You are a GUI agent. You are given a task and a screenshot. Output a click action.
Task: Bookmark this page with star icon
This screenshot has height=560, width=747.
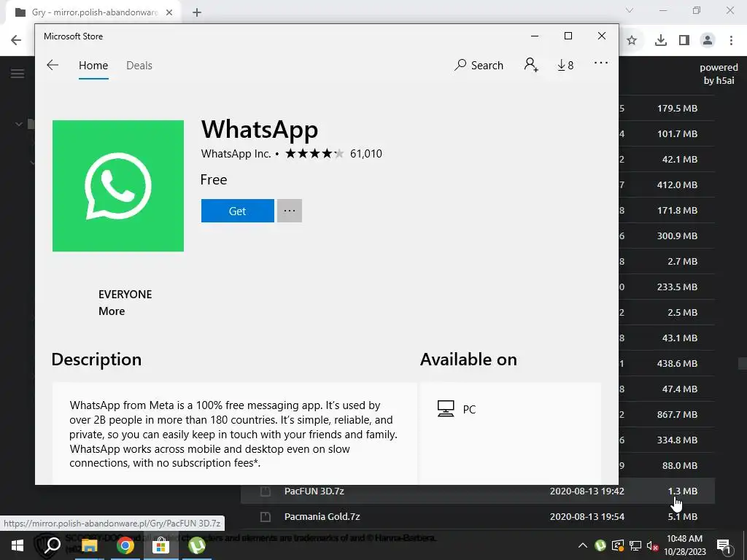pos(632,41)
